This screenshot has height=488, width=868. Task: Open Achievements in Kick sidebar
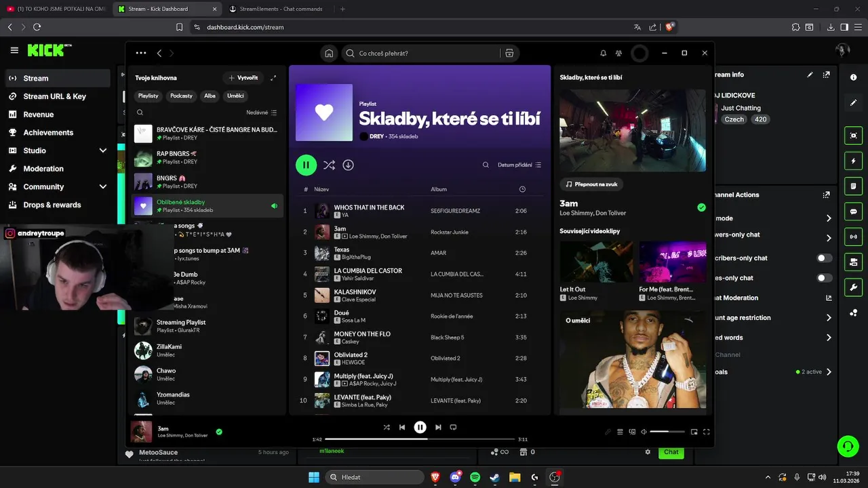click(x=58, y=132)
